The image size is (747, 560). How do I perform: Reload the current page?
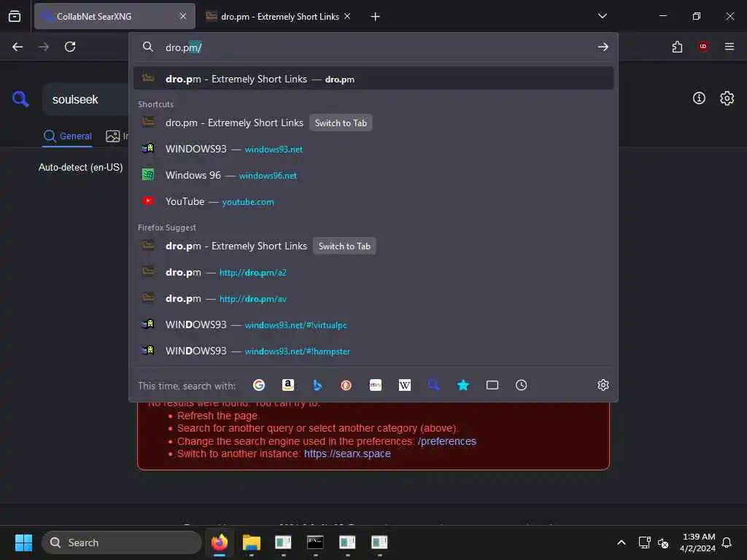pos(70,47)
